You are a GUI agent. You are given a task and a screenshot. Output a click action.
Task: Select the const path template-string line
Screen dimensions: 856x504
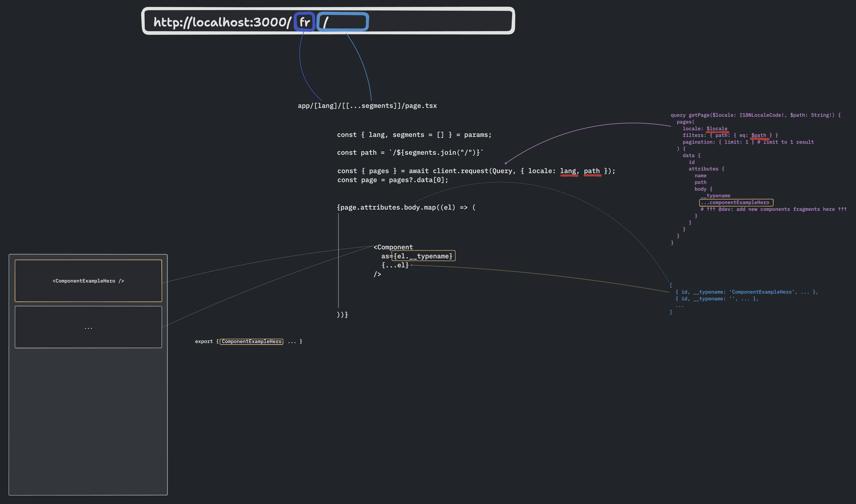(x=410, y=153)
